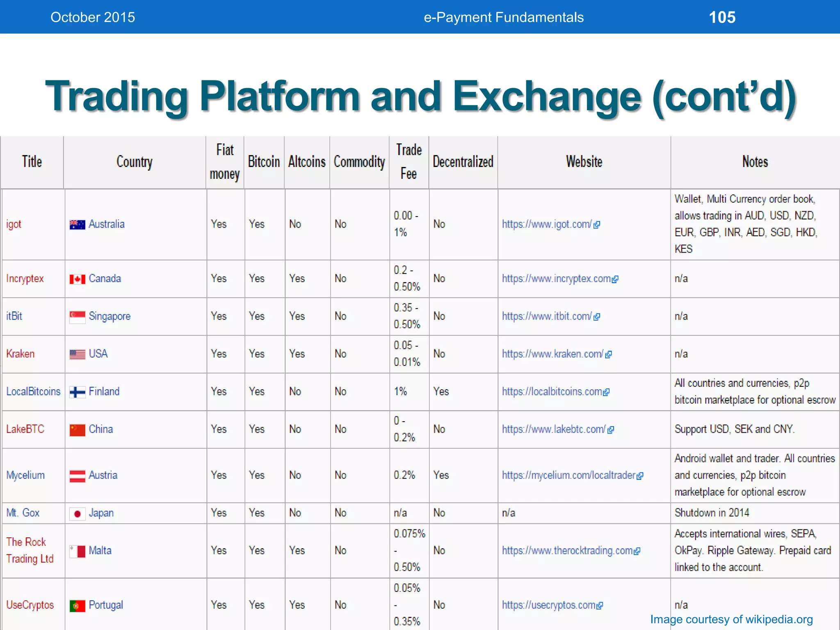Click the slide number 105
This screenshot has height=630, width=840.
[722, 17]
